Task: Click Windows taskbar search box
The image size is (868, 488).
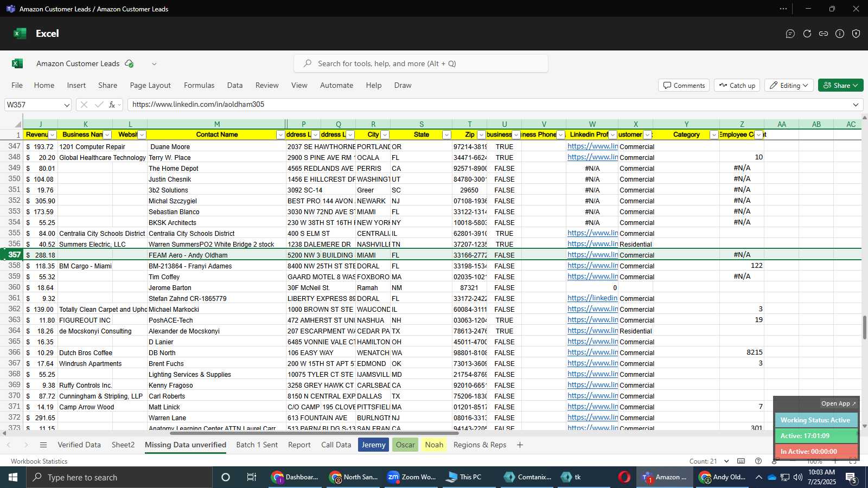Action: point(119,477)
